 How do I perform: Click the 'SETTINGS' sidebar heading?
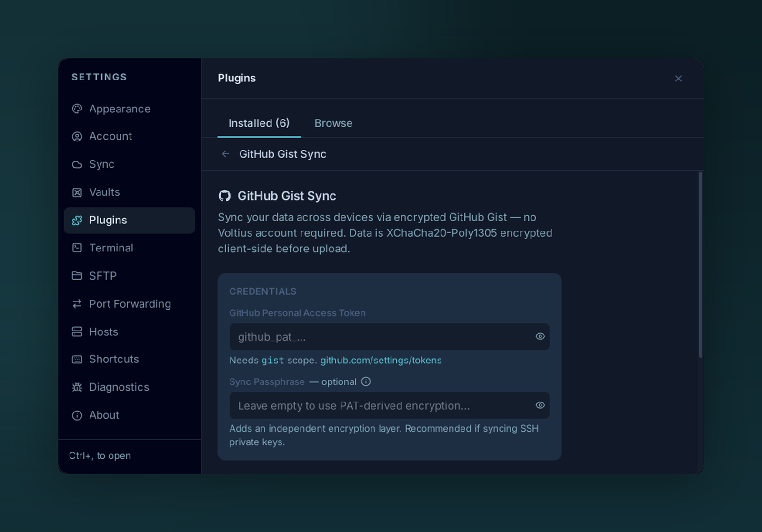(x=100, y=77)
